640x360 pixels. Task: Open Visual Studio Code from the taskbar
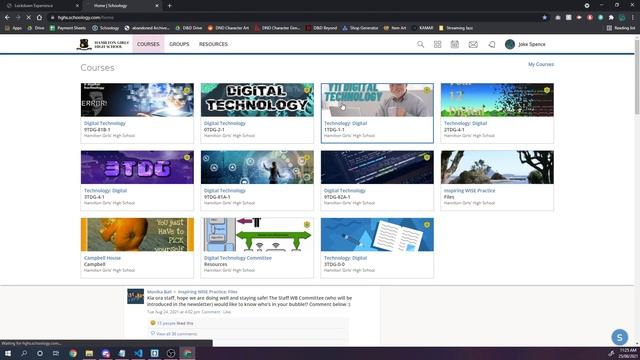click(x=138, y=353)
